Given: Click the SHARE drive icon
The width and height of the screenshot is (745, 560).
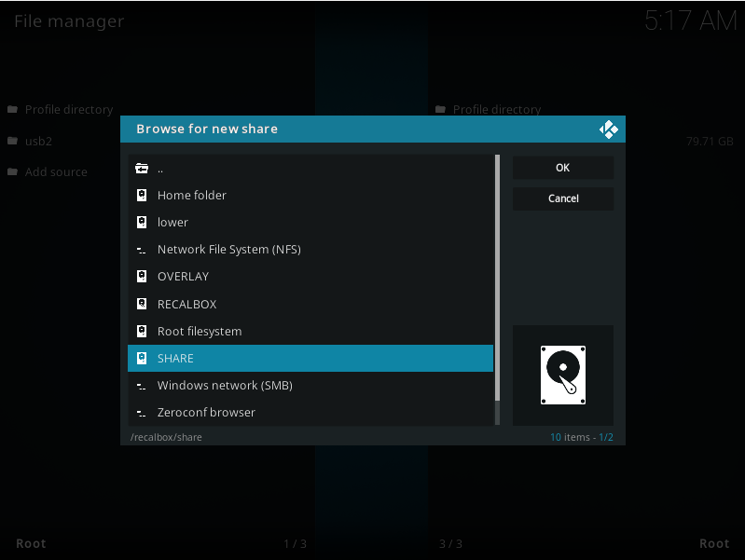Looking at the screenshot, I should [x=142, y=358].
